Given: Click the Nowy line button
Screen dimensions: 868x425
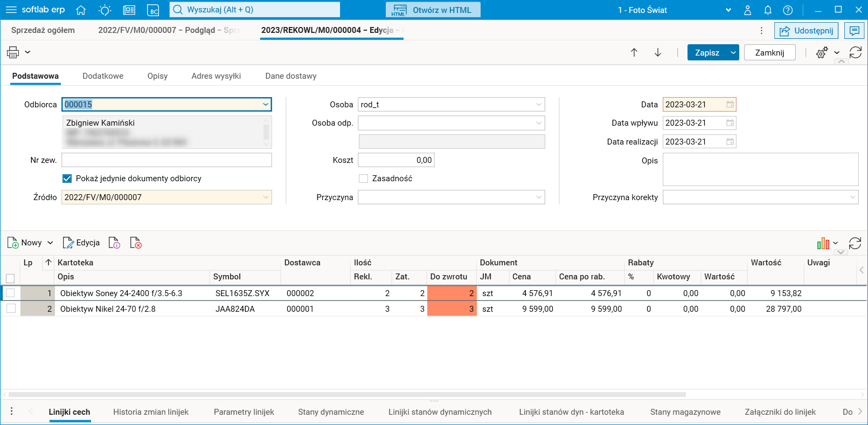Looking at the screenshot, I should [25, 243].
